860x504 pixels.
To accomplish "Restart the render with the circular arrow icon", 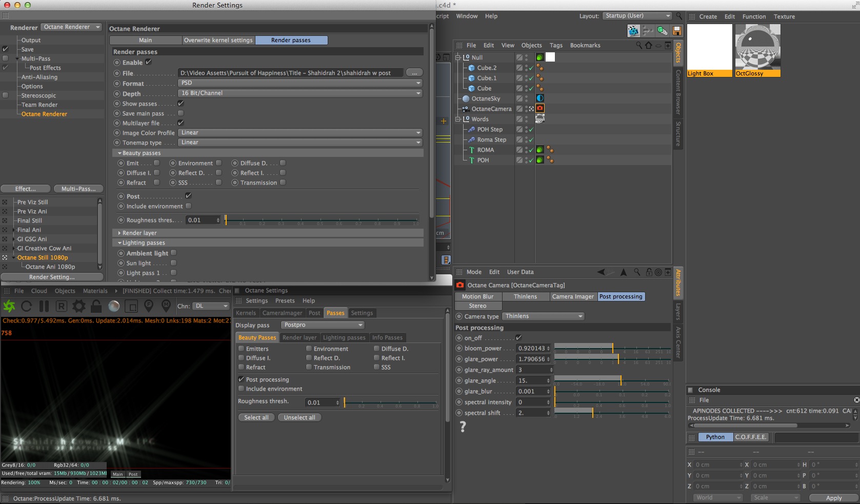I will point(27,306).
